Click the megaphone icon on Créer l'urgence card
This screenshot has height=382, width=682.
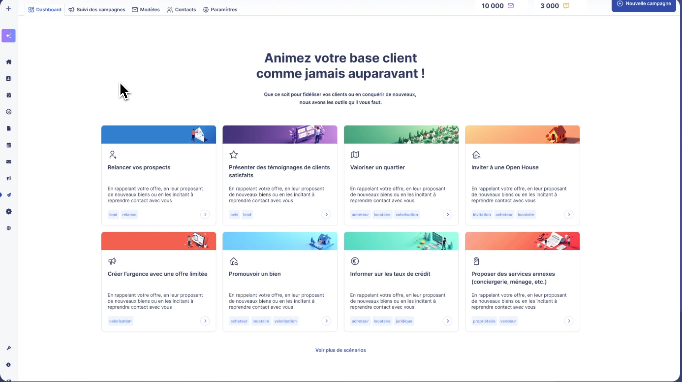tap(112, 261)
